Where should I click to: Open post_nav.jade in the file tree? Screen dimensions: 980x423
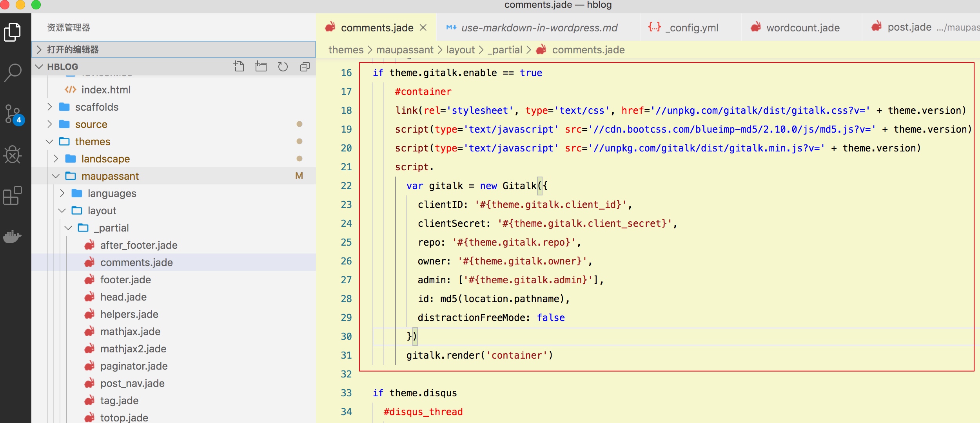(173, 383)
